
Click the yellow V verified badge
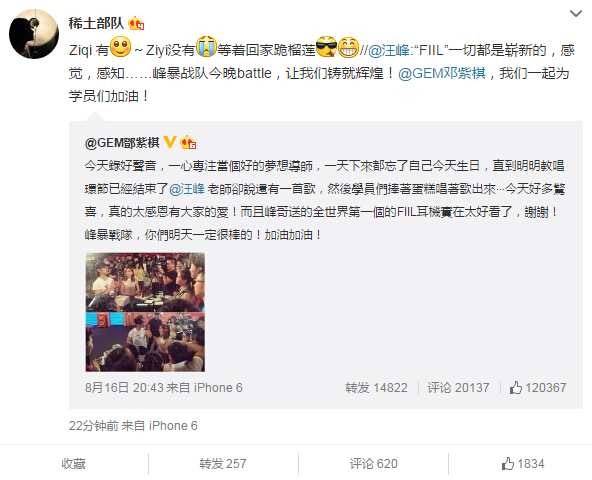point(170,142)
